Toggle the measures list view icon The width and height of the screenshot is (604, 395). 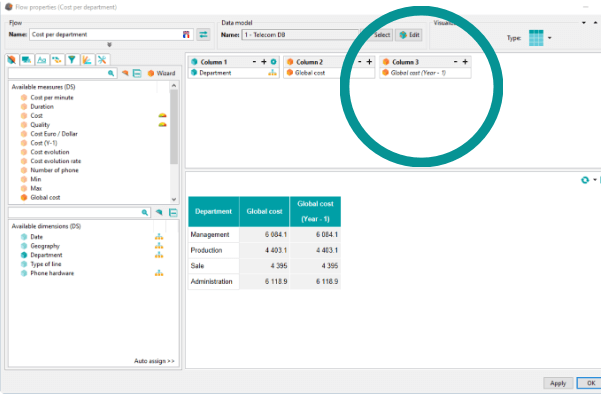137,73
